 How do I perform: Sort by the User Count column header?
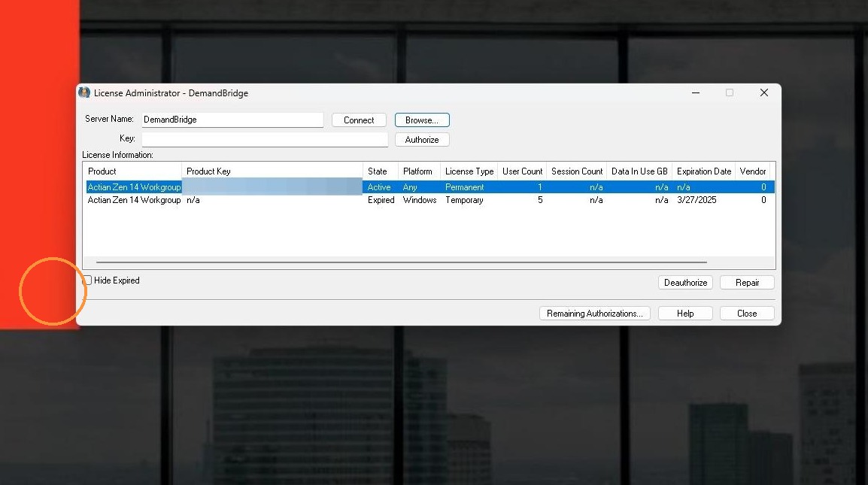(x=522, y=171)
